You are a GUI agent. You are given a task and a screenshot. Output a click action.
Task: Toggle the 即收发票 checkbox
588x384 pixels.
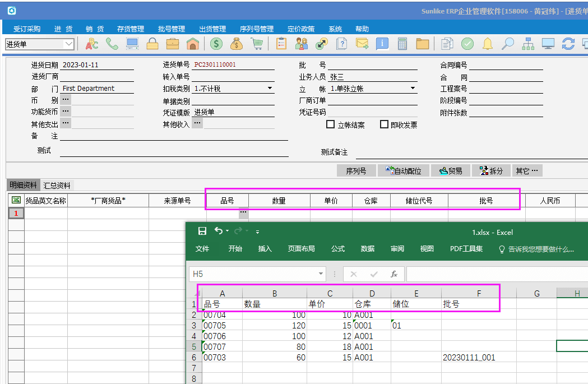tap(384, 124)
